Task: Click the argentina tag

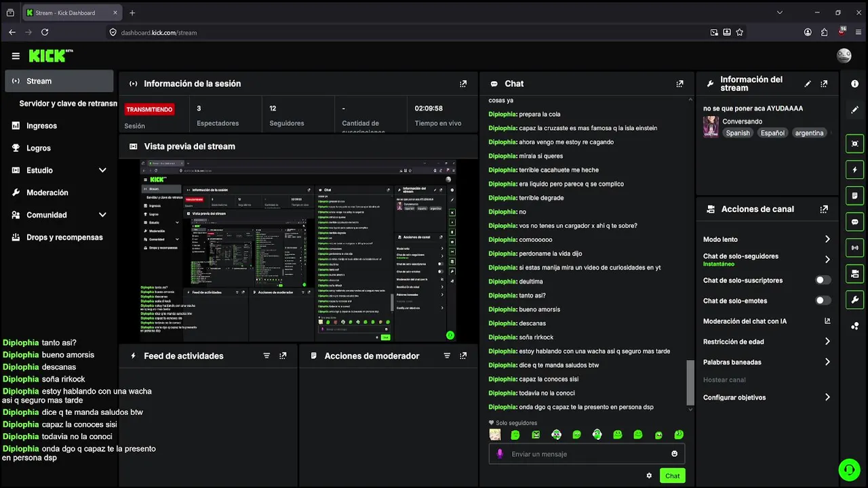Action: (x=809, y=133)
